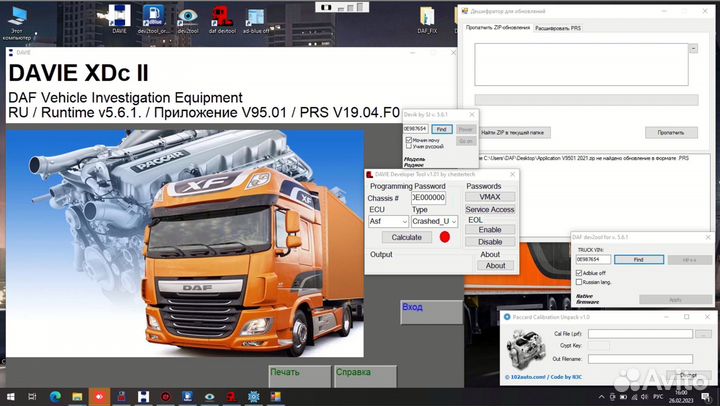Image resolution: width=720 pixels, height=406 pixels.
Task: Open the ECU dropdown showing Asf
Action: [x=388, y=221]
